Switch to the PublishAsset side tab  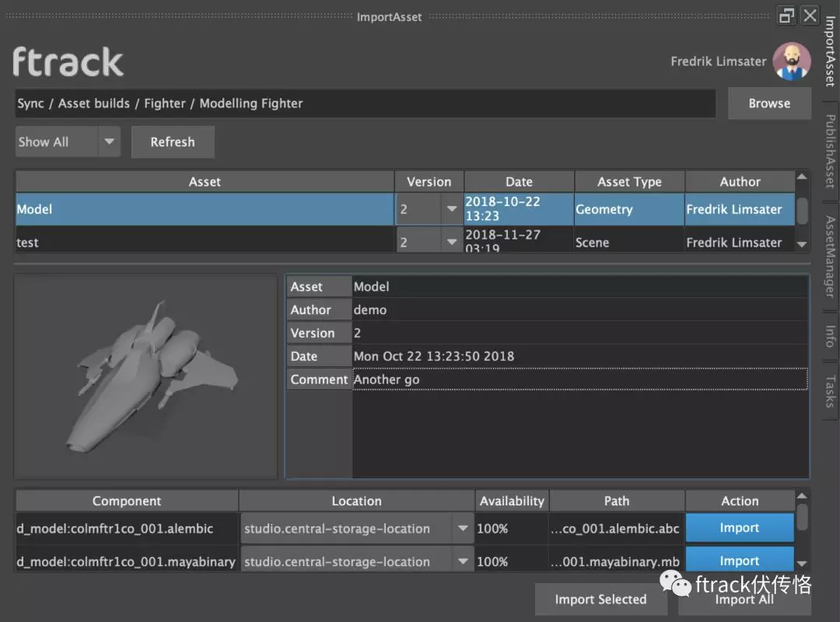coord(830,151)
